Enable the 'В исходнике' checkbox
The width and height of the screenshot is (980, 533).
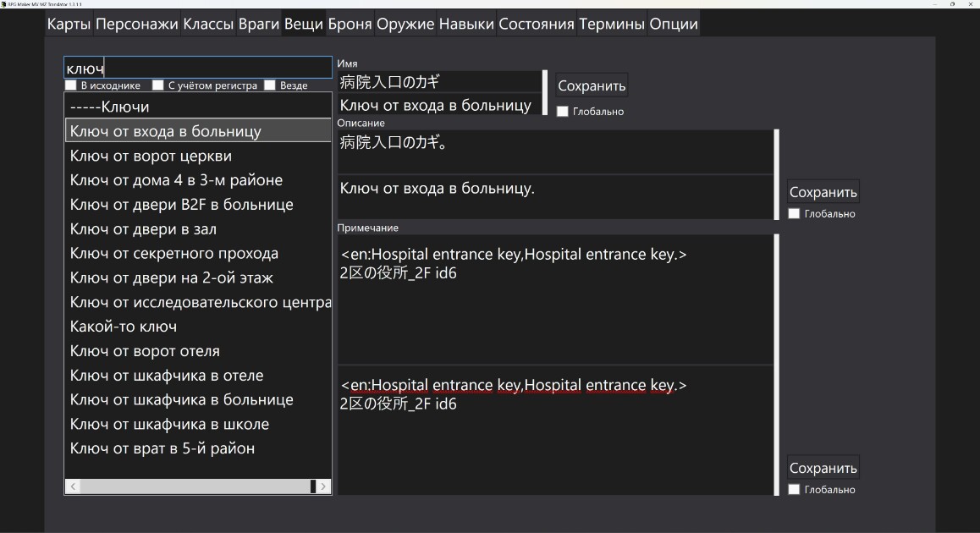pyautogui.click(x=71, y=85)
